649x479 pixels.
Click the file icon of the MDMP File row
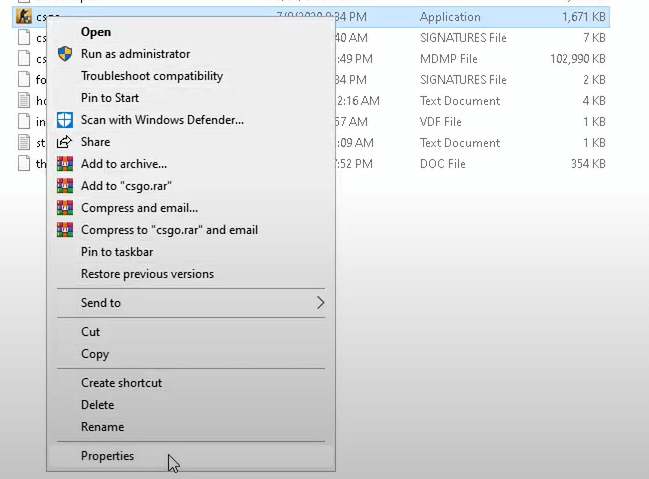click(x=24, y=58)
